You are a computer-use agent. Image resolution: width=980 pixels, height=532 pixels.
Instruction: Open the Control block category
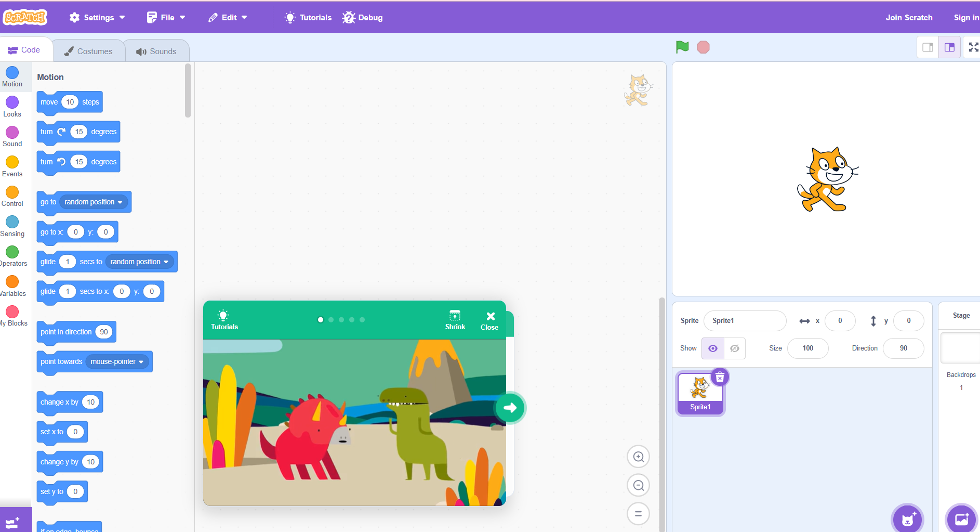pyautogui.click(x=12, y=195)
